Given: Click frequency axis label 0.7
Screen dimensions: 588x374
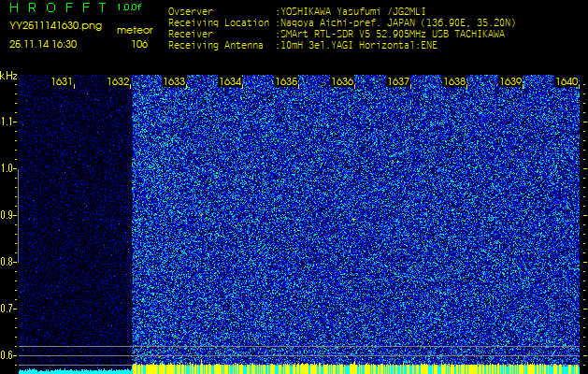Looking at the screenshot, I should click(7, 309).
